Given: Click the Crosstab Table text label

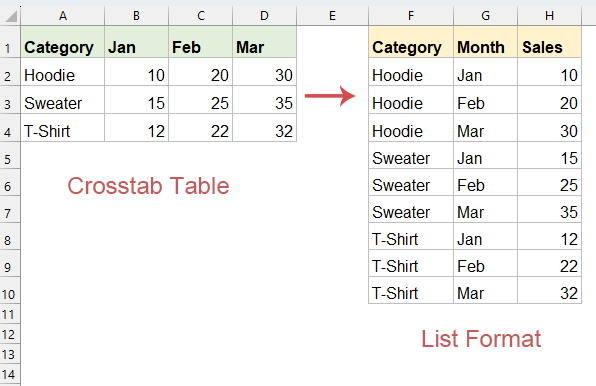Looking at the screenshot, I should tap(148, 186).
